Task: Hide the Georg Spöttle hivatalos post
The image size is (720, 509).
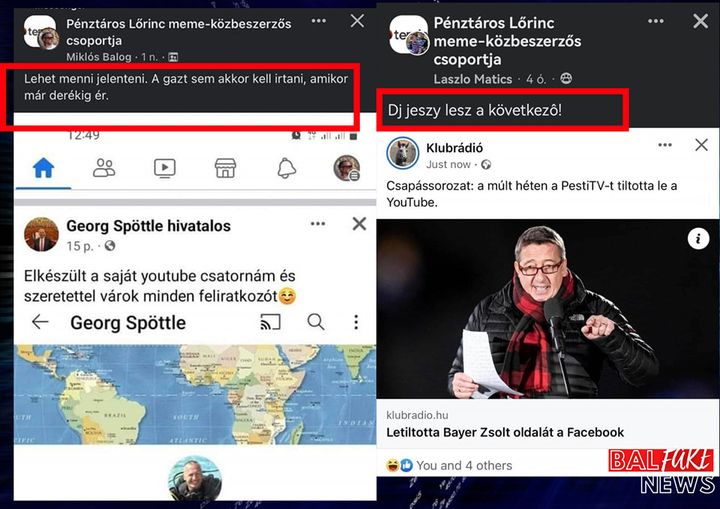Action: 359,224
